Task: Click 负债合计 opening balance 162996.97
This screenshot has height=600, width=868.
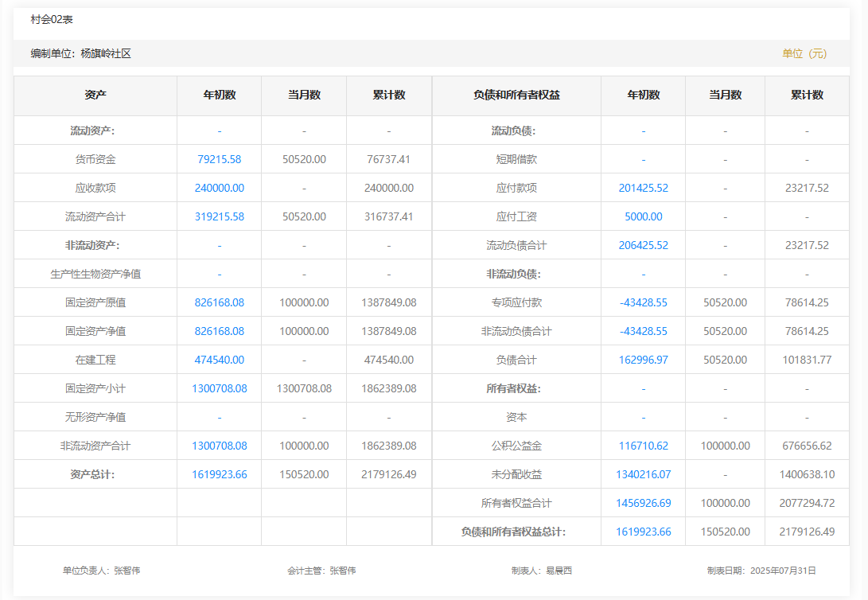Action: [643, 360]
